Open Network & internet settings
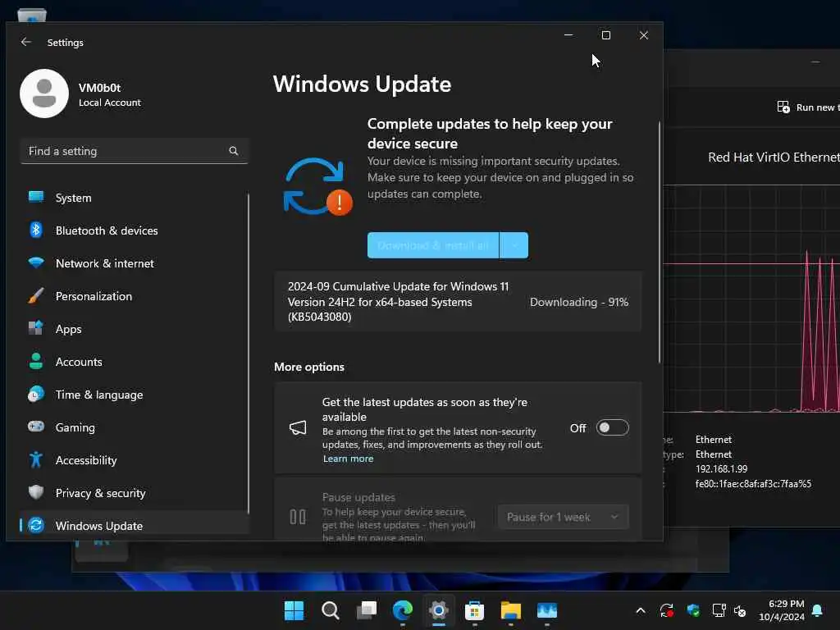 point(134,263)
